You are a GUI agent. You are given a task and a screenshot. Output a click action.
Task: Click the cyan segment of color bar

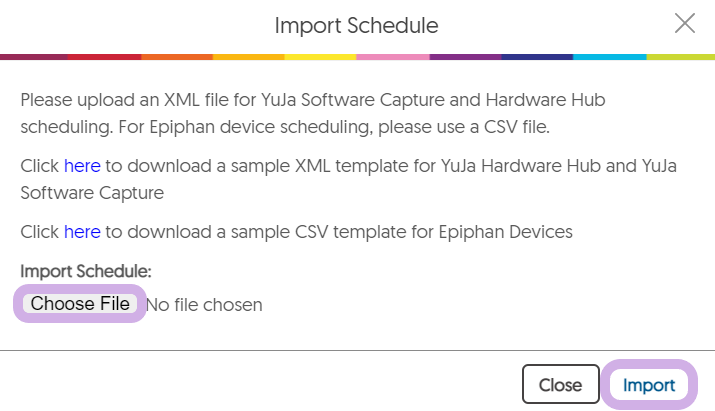click(609, 56)
